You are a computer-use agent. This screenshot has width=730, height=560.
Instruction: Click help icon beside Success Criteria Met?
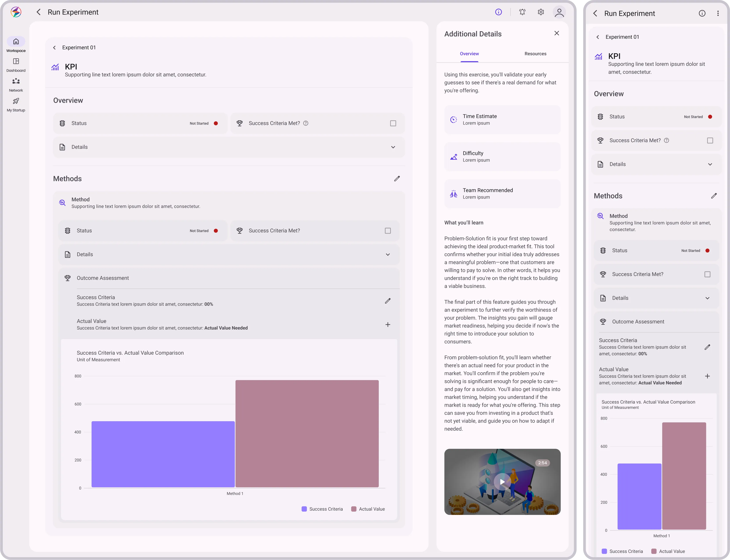pos(306,123)
